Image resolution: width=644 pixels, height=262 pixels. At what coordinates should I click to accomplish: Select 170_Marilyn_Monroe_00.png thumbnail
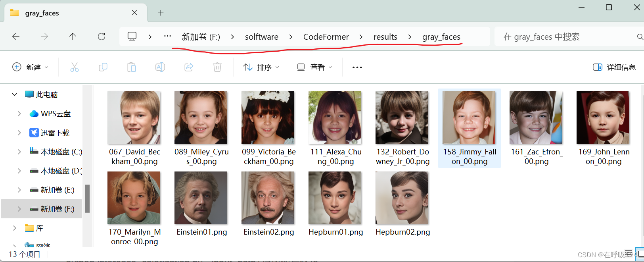point(134,198)
